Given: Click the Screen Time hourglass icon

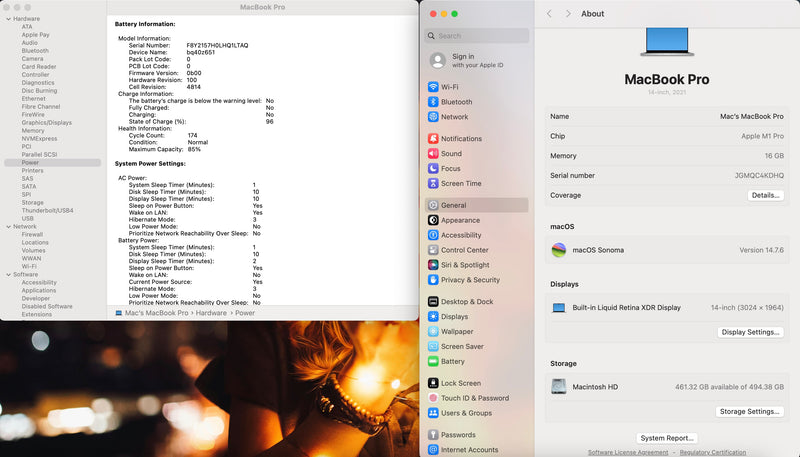Looking at the screenshot, I should pyautogui.click(x=433, y=184).
